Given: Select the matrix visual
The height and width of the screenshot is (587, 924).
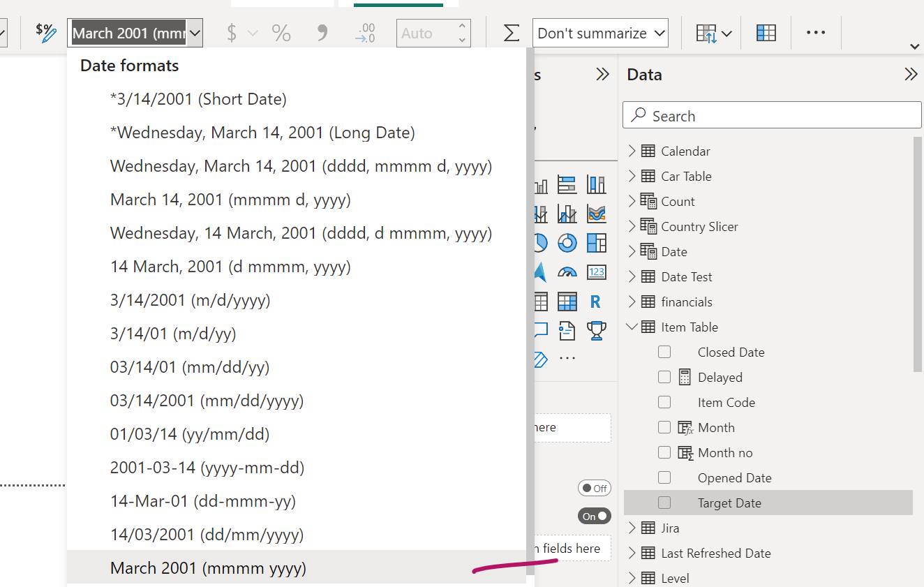Looking at the screenshot, I should click(x=567, y=302).
